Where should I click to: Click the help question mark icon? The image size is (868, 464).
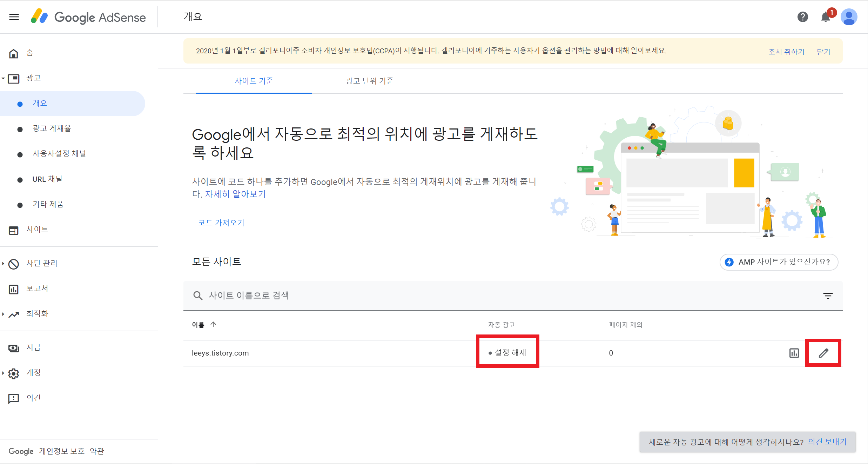(x=802, y=17)
